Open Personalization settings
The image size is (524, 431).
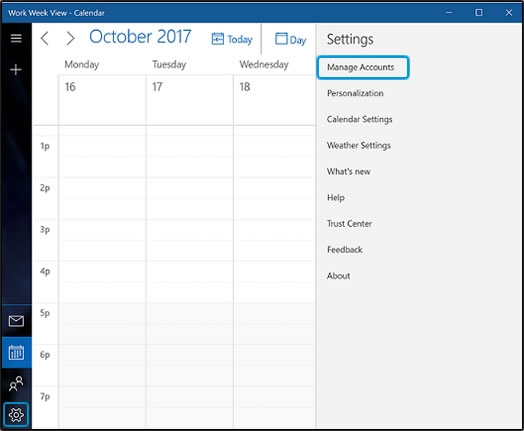[355, 93]
